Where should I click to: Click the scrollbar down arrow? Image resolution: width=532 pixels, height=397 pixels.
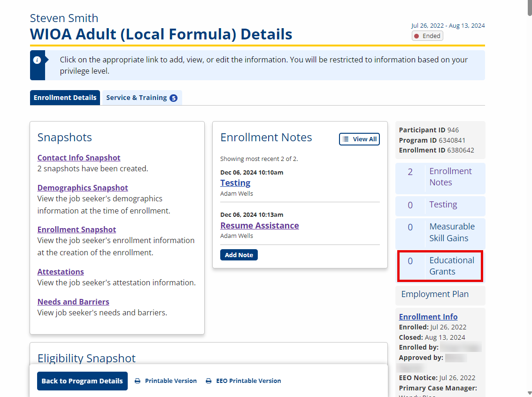click(530, 394)
